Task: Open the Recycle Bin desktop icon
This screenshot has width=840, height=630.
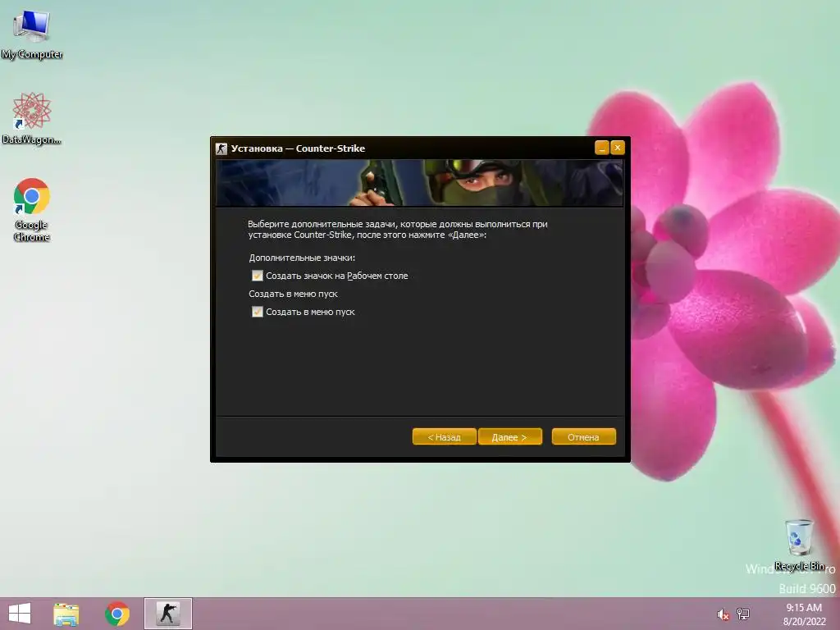Action: pyautogui.click(x=799, y=545)
